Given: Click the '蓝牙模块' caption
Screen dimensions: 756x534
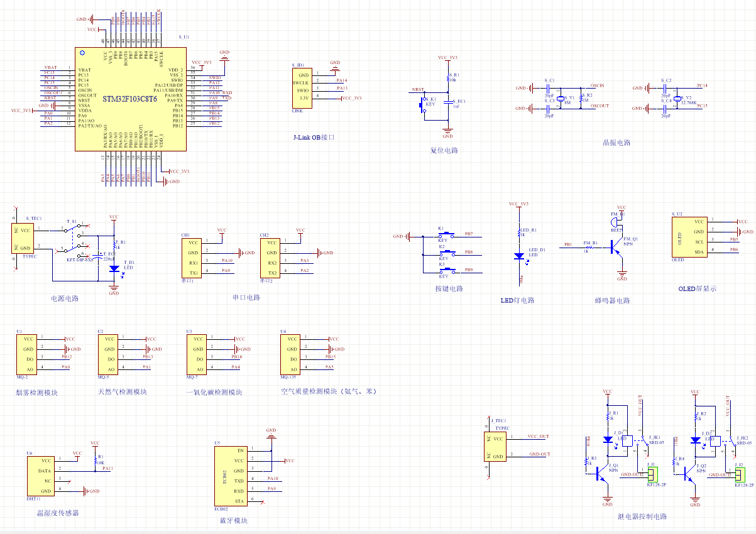Looking at the screenshot, I should (x=233, y=521).
